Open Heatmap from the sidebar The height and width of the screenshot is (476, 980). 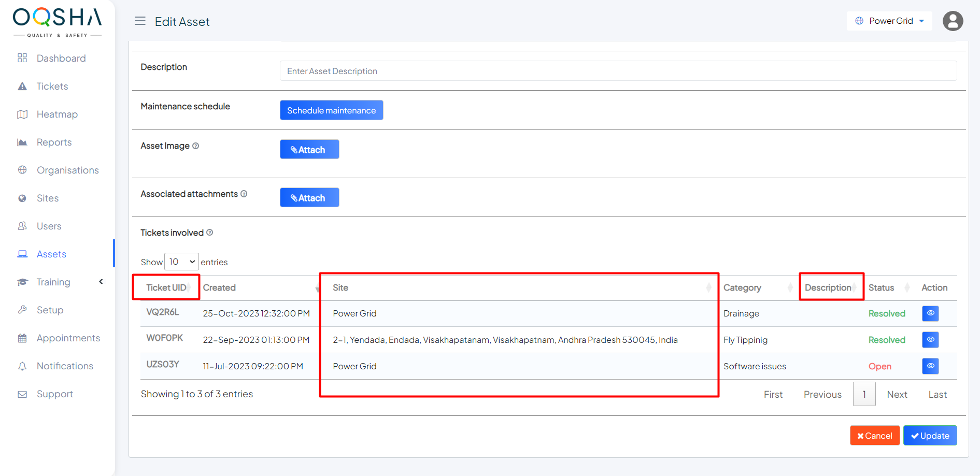point(57,114)
